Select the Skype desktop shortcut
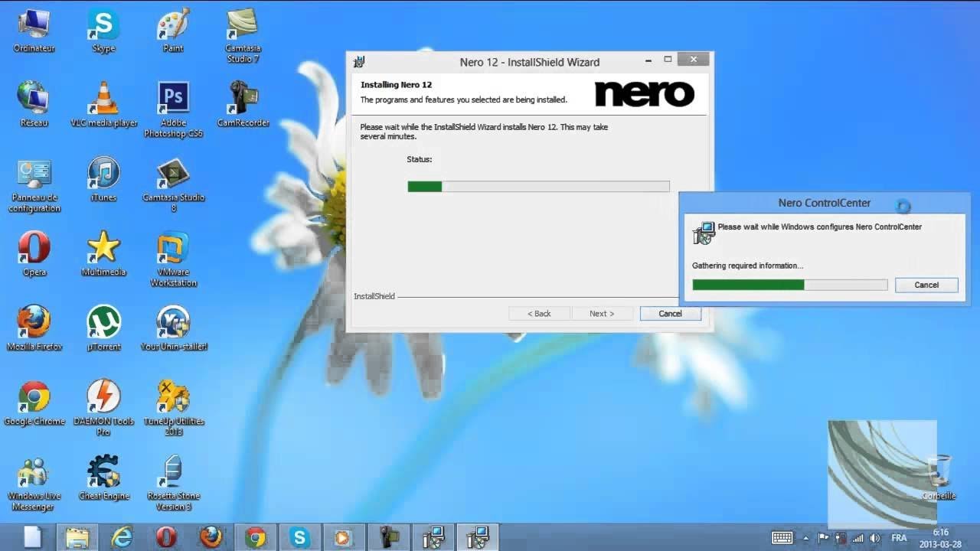The width and height of the screenshot is (980, 551). [103, 31]
